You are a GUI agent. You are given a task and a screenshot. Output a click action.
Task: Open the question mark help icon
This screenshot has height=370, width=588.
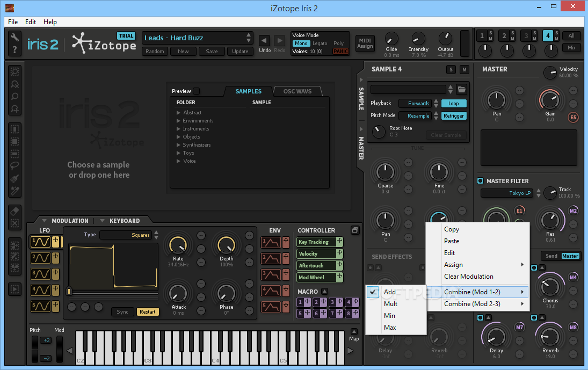point(14,50)
